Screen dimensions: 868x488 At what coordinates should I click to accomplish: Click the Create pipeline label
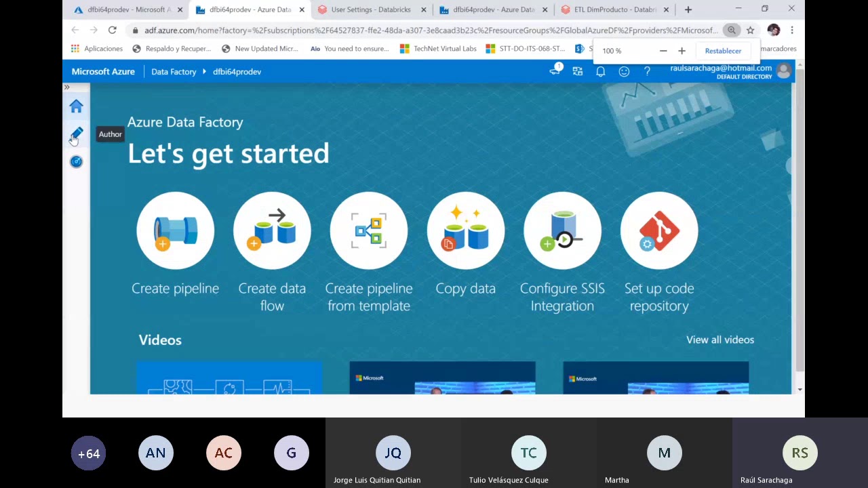[x=175, y=288]
